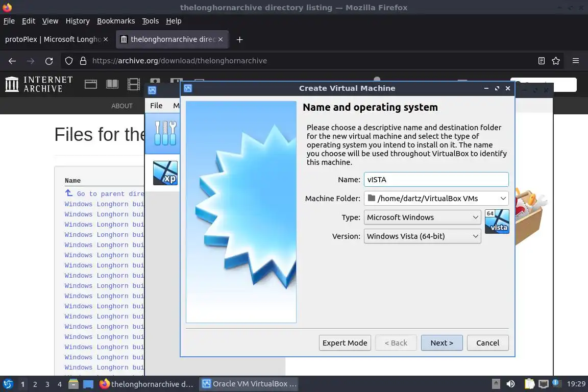Expand the hidden tray arrow

[x=496, y=384]
